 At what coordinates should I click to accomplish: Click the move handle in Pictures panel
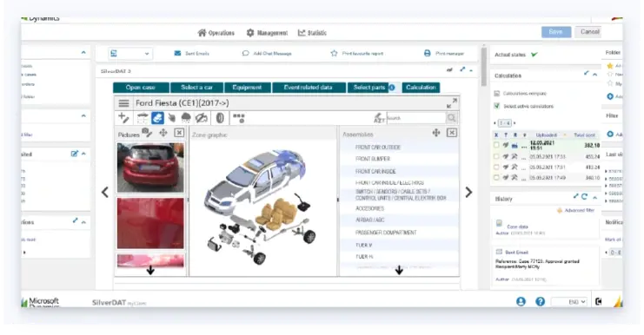163,133
